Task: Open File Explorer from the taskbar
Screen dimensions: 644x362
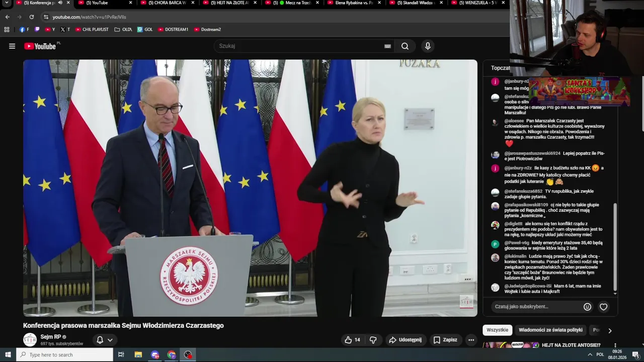Action: tap(138, 355)
